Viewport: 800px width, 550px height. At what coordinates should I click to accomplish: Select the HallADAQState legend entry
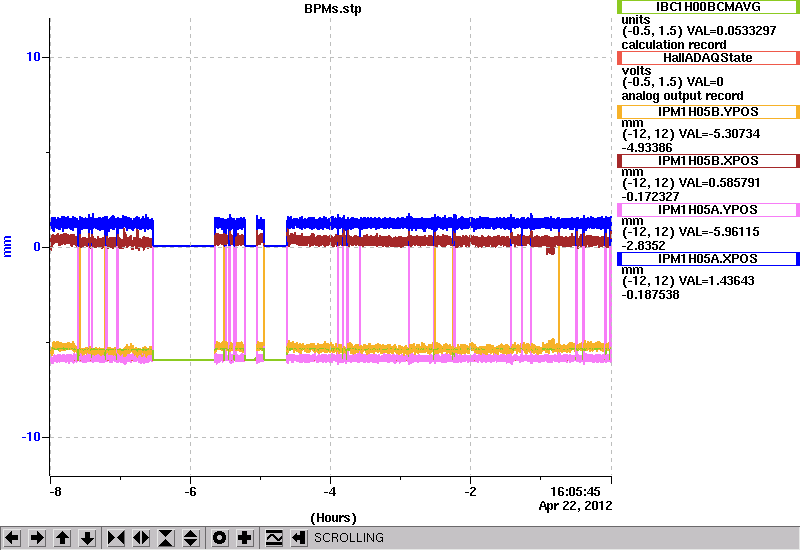click(x=709, y=58)
